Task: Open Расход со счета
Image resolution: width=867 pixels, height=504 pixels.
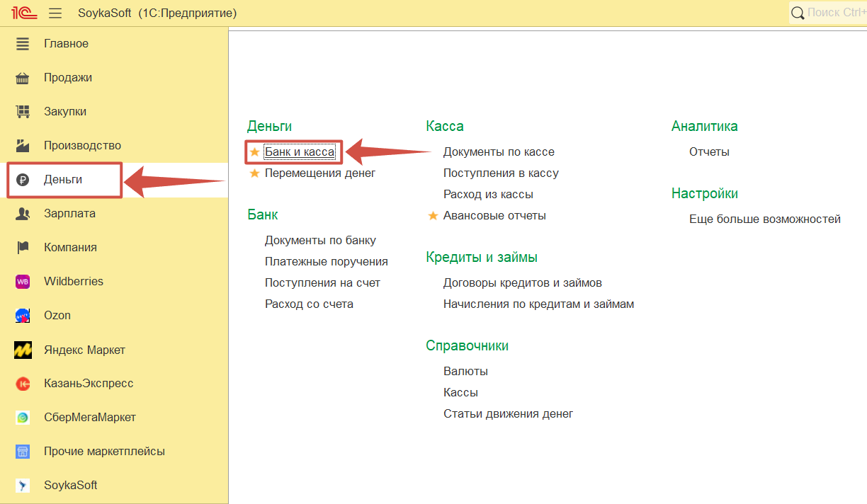Action: click(309, 304)
